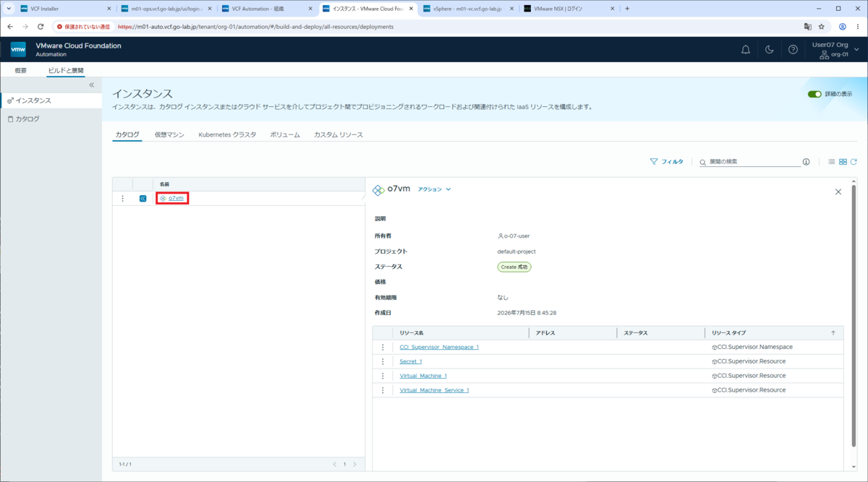Switch to the ボリューム tab
Image resolution: width=868 pixels, height=482 pixels.
285,134
